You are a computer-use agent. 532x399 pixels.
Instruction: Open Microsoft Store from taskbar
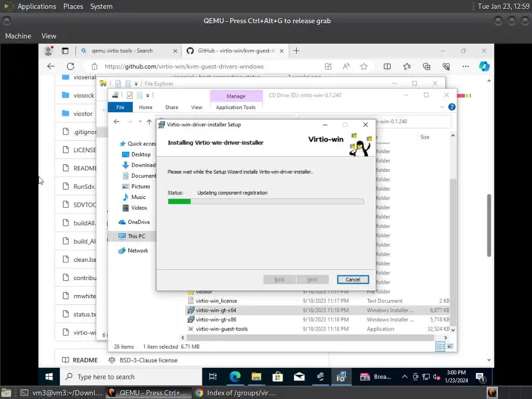click(277, 377)
